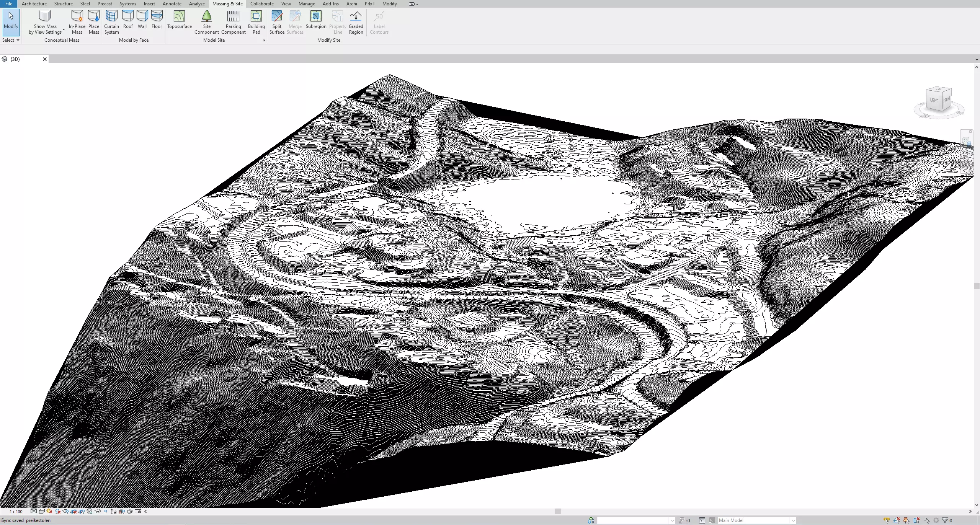Click the ViewCube in the 3D view
The height and width of the screenshot is (525, 980).
coord(938,100)
